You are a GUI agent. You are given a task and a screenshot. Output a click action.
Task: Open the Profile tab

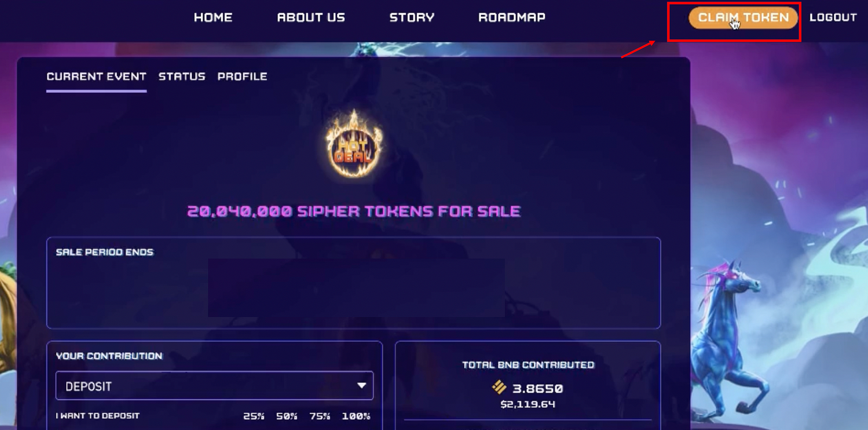point(242,76)
